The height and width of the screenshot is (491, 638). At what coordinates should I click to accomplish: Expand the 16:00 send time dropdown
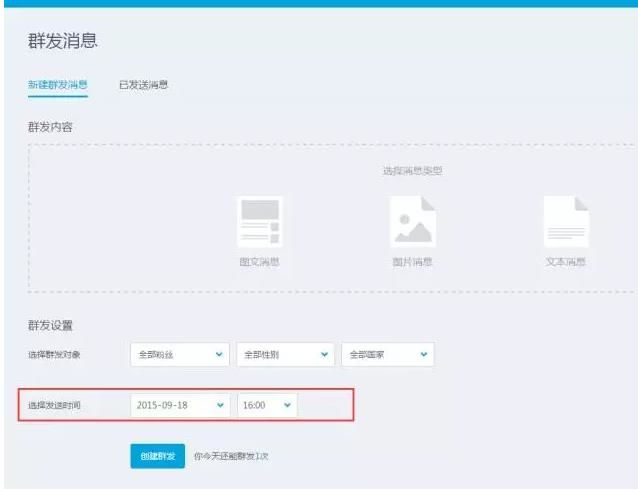point(267,405)
